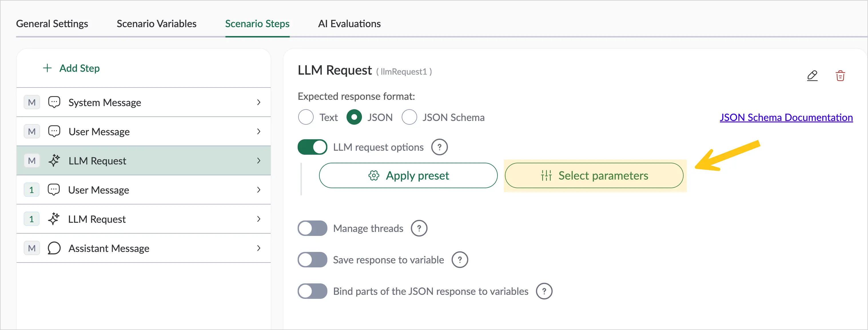Click the LLM request options label text
This screenshot has height=330, width=868.
coord(378,147)
